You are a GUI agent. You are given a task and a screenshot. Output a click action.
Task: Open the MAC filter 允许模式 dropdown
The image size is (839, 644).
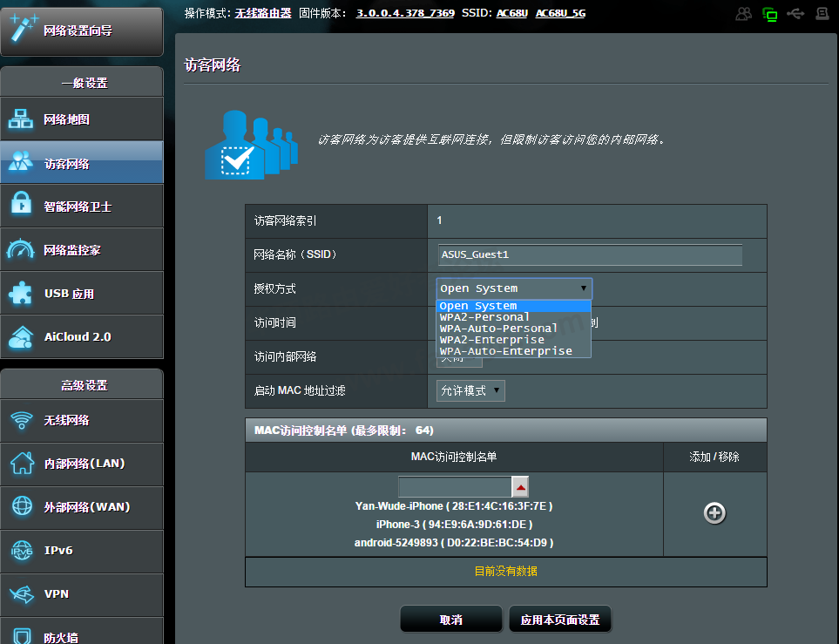click(x=470, y=390)
